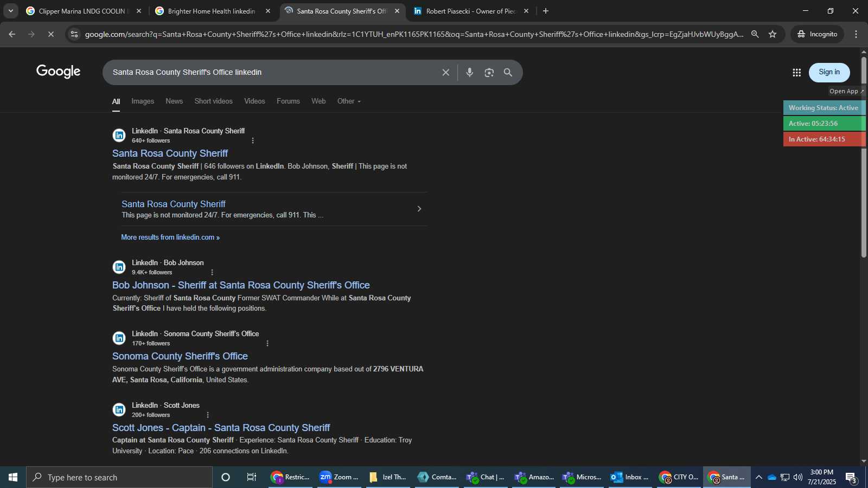Close the Santa Rosa County Sheriff's tab
The width and height of the screenshot is (868, 488).
pos(397,11)
